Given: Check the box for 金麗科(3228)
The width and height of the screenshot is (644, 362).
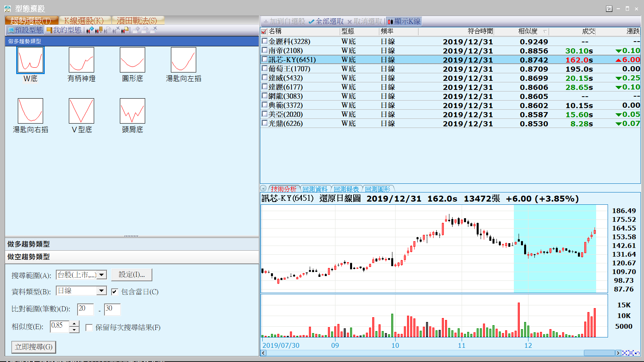Looking at the screenshot, I should point(265,41).
